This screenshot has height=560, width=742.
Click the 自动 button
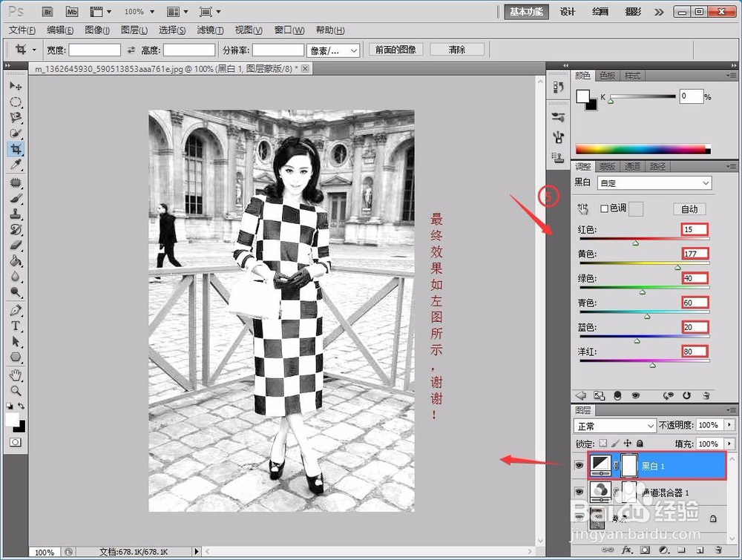(689, 209)
